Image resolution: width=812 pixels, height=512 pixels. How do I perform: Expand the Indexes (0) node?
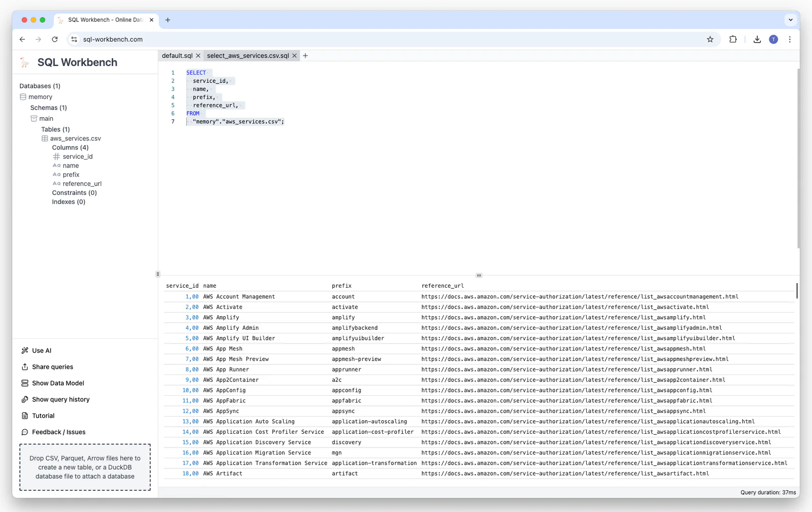69,202
